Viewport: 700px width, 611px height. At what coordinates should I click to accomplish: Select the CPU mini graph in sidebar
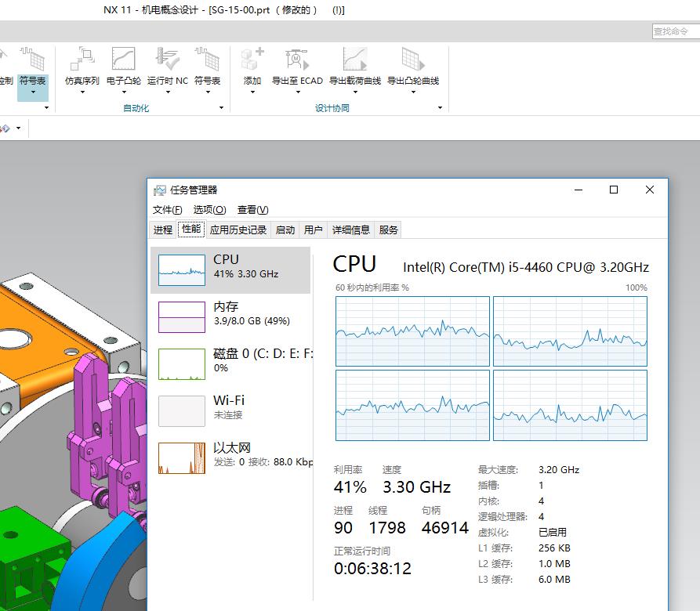coord(182,269)
